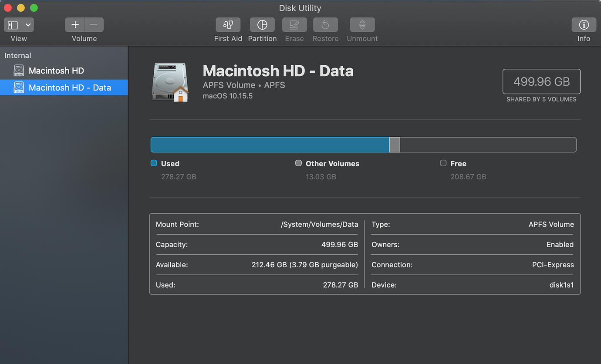Click the blue Used legend swatch
The width and height of the screenshot is (601, 364).
pyautogui.click(x=154, y=163)
